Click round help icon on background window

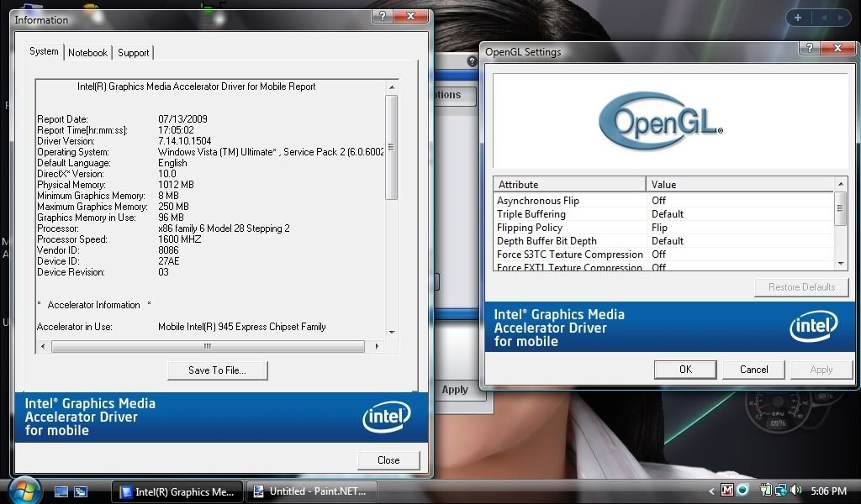[x=473, y=61]
